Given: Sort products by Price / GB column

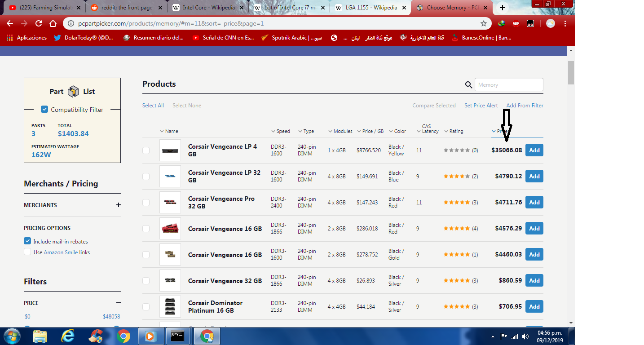Looking at the screenshot, I should 371,131.
